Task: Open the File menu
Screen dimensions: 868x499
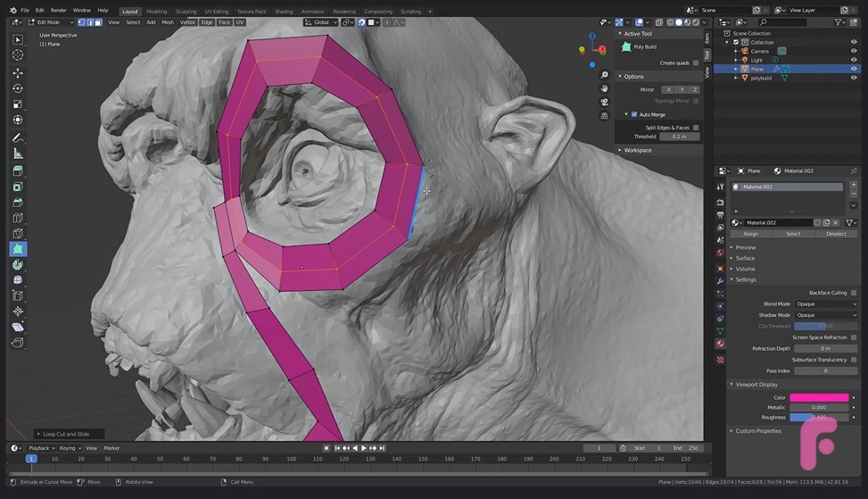Action: tap(25, 11)
